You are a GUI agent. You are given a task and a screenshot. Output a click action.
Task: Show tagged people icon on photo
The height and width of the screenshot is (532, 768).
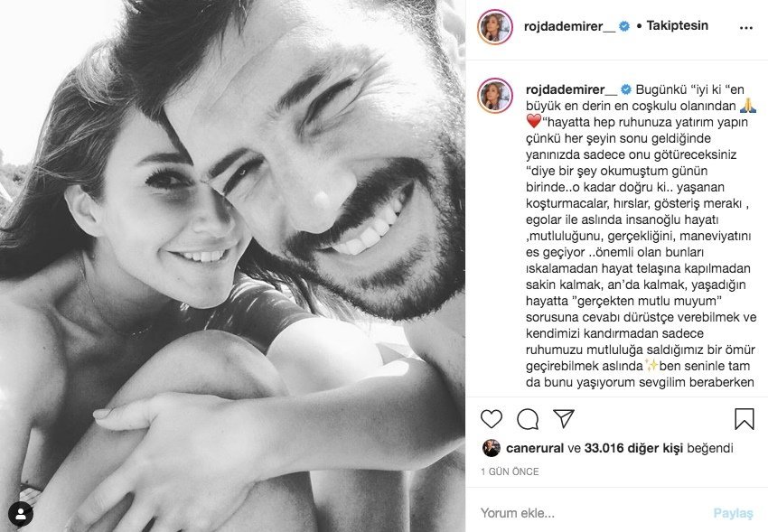(x=21, y=514)
